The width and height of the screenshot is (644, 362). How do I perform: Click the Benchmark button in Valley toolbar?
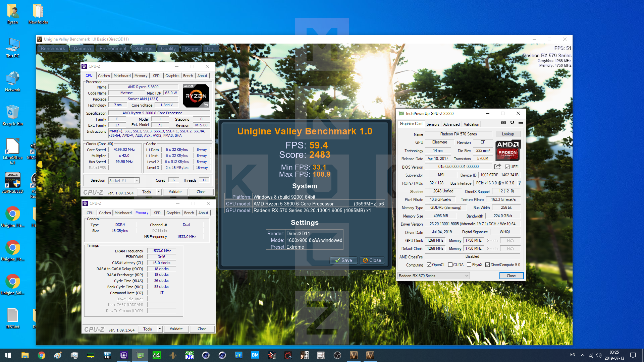pyautogui.click(x=53, y=49)
